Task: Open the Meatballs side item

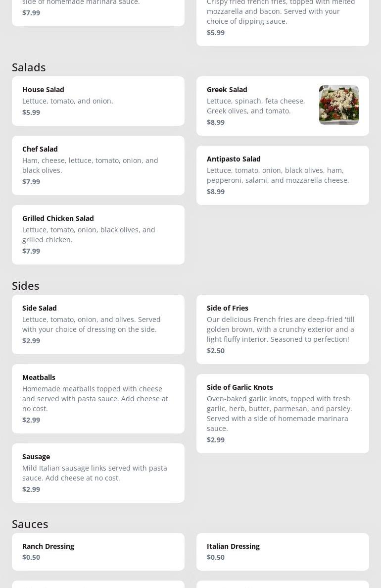Action: [x=98, y=399]
